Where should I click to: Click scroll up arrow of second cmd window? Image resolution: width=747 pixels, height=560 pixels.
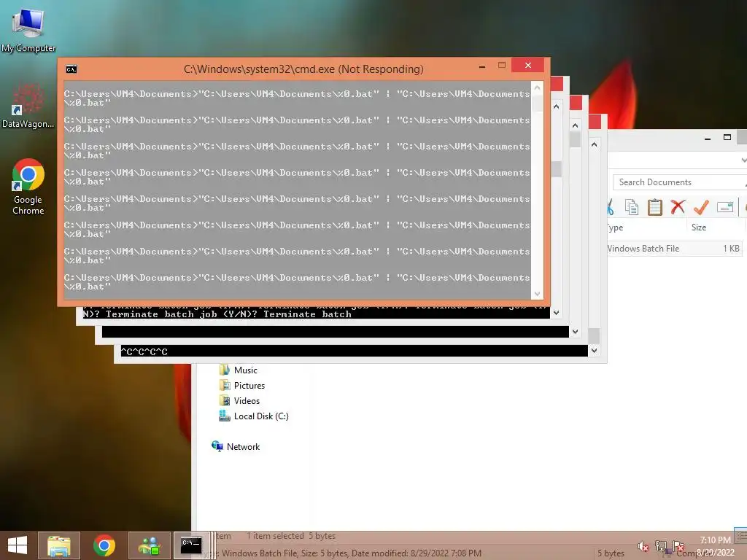(556, 106)
